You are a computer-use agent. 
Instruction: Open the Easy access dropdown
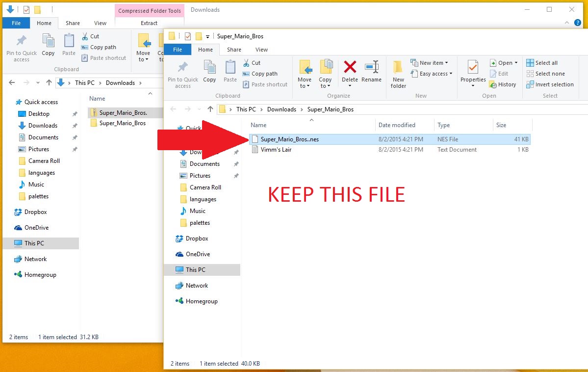[x=432, y=74]
